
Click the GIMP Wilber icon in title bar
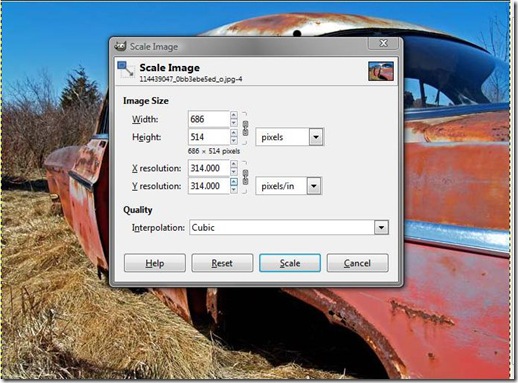tap(120, 46)
